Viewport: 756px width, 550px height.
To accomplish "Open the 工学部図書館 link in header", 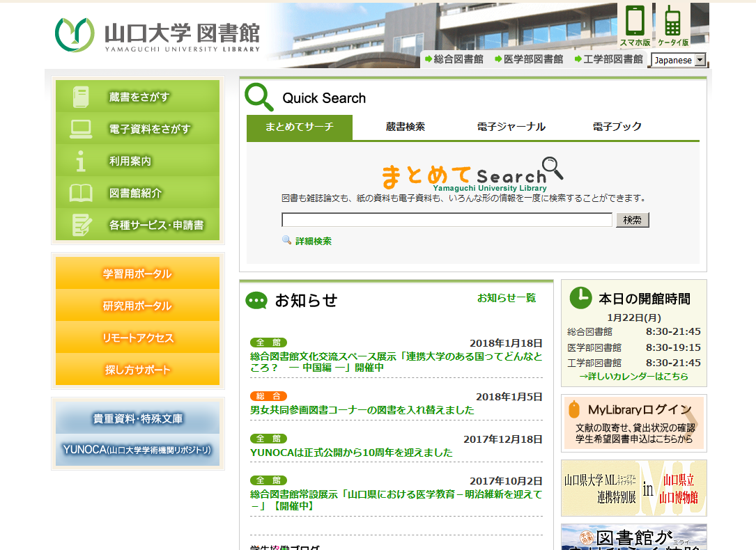I will coord(613,59).
